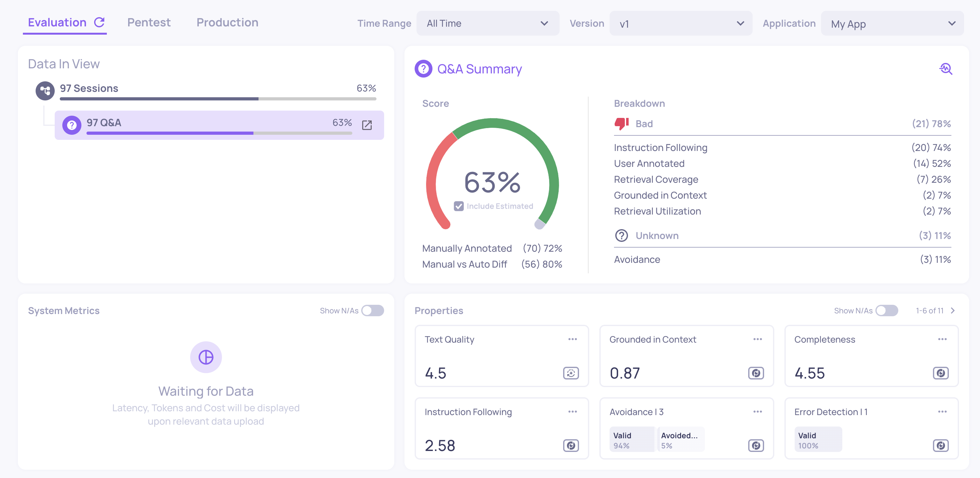Switch to the Production tab
This screenshot has height=478, width=980.
click(227, 23)
